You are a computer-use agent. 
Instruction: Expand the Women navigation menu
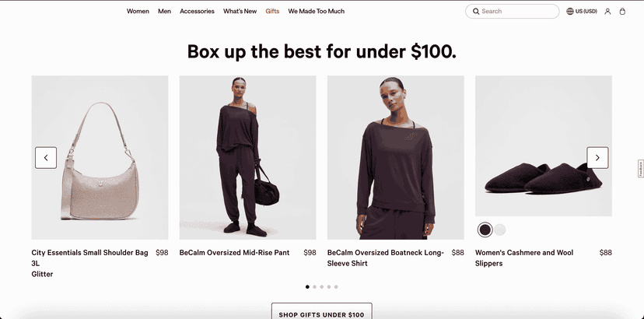138,11
